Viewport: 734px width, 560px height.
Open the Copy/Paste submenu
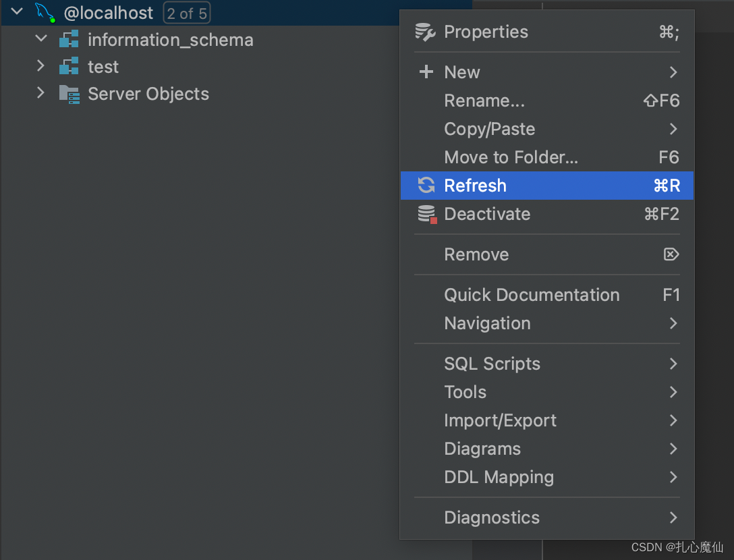tap(490, 129)
